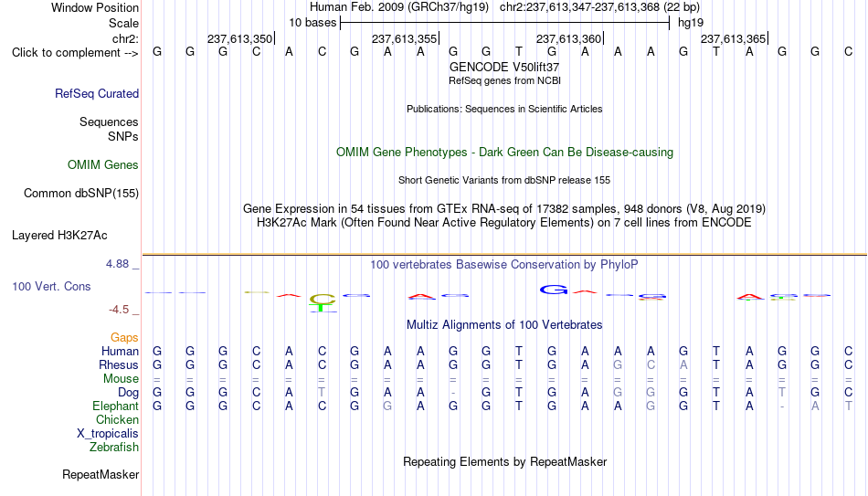
Task: Click the olive C over T conservation logo
Action: 323,302
